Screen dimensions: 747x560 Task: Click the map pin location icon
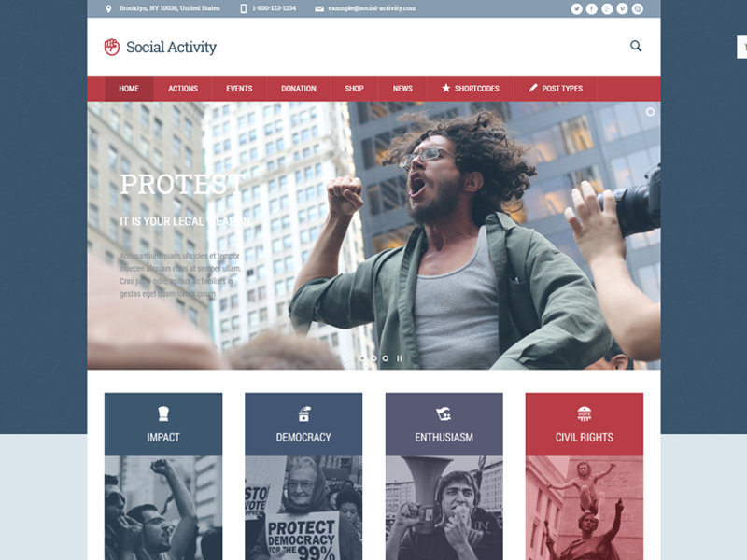coord(108,9)
